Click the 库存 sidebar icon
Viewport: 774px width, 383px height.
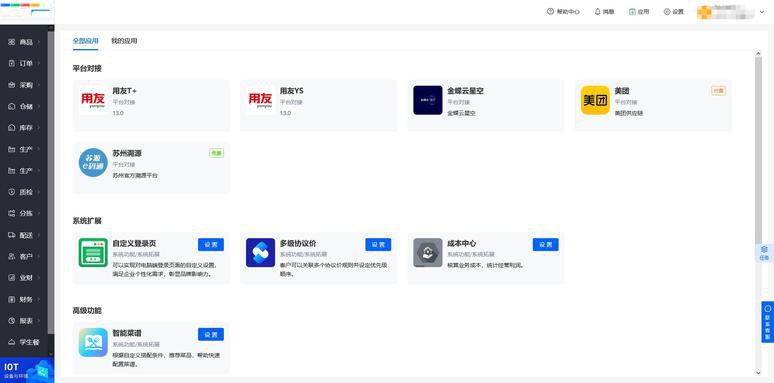click(x=12, y=128)
